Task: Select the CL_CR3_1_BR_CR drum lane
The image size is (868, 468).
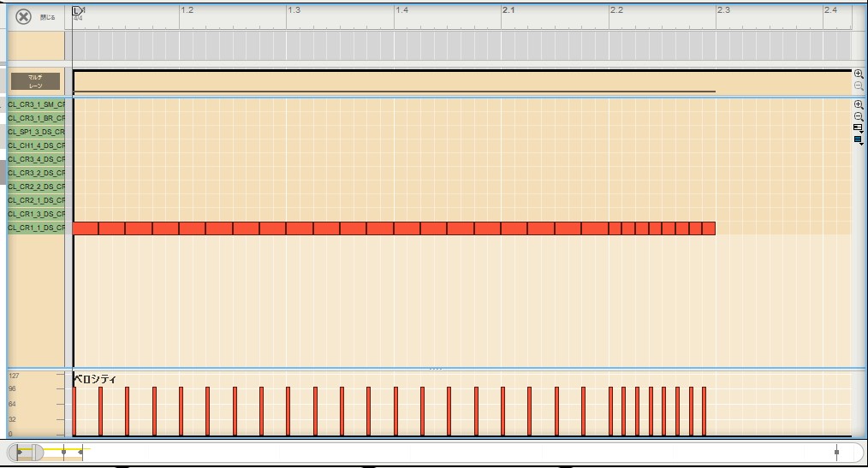Action: 36,118
